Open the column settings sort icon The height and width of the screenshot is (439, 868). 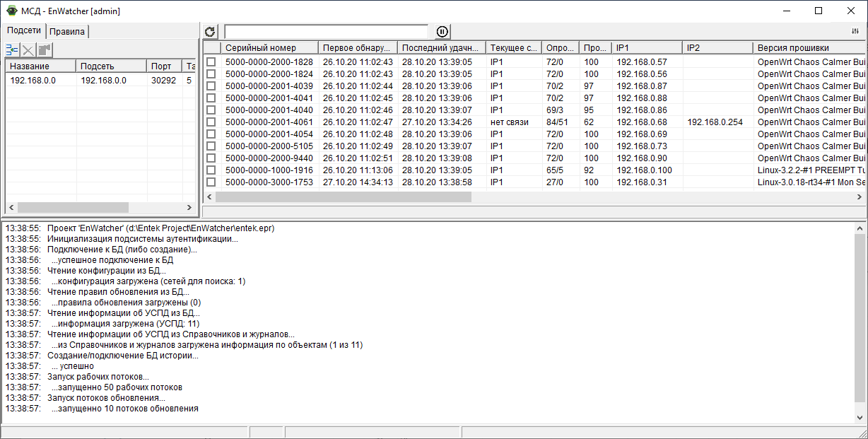(855, 32)
